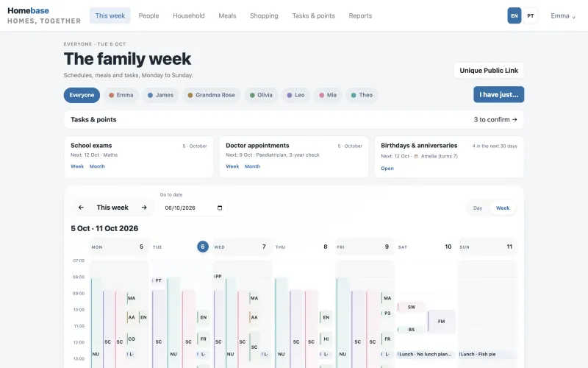This screenshot has height=368, width=588.
Task: Switch calendar to Day view
Action: point(477,208)
